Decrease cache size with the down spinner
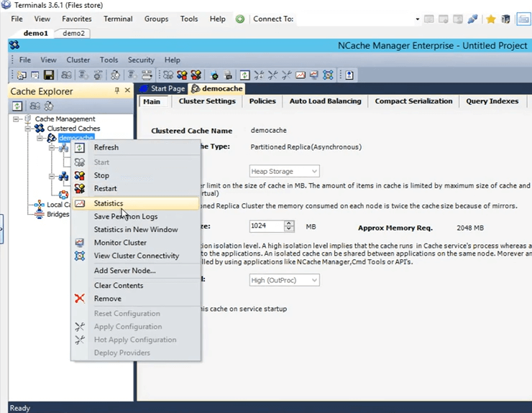The height and width of the screenshot is (413, 532). [289, 228]
